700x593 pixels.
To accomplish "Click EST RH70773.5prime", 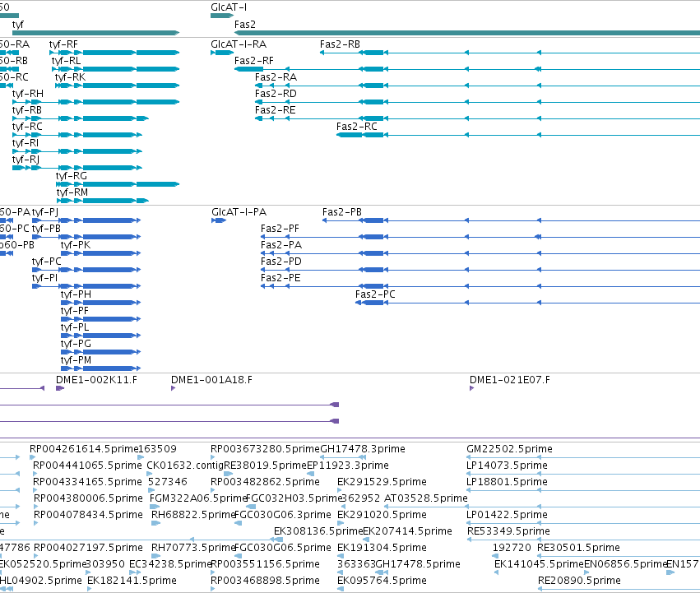I will click(155, 556).
